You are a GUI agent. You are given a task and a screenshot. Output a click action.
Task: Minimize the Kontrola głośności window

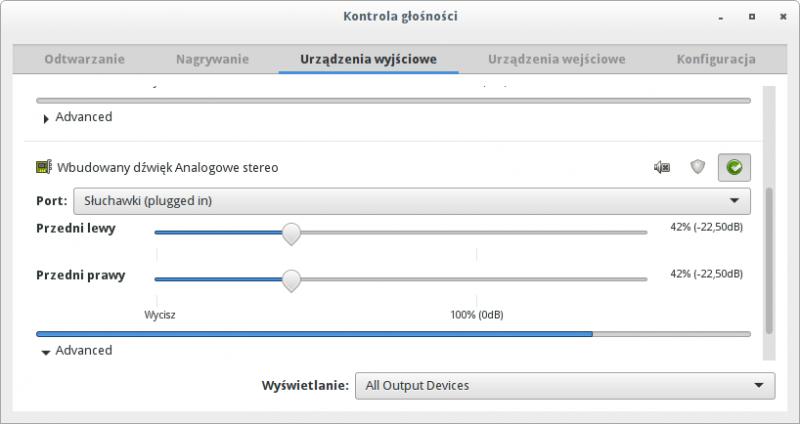pyautogui.click(x=720, y=17)
